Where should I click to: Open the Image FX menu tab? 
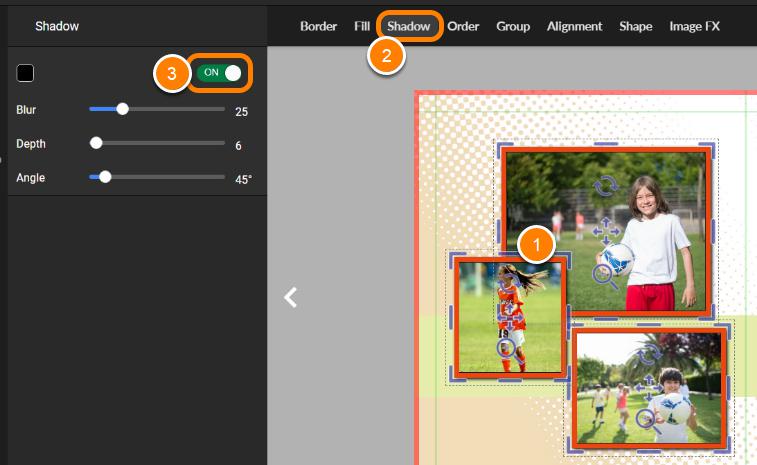[694, 26]
